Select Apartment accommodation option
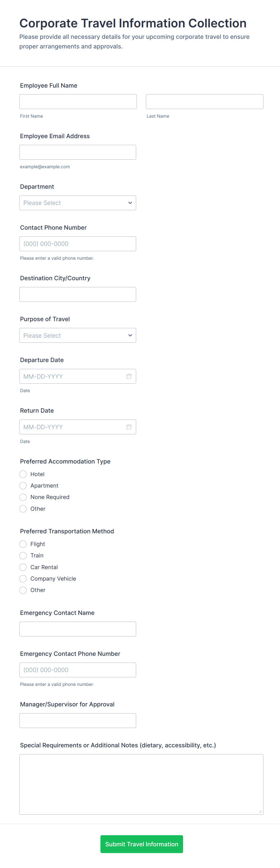 (x=23, y=485)
